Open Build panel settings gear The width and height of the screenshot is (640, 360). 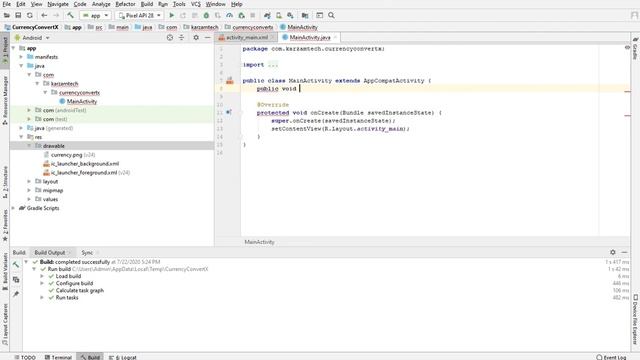point(613,252)
